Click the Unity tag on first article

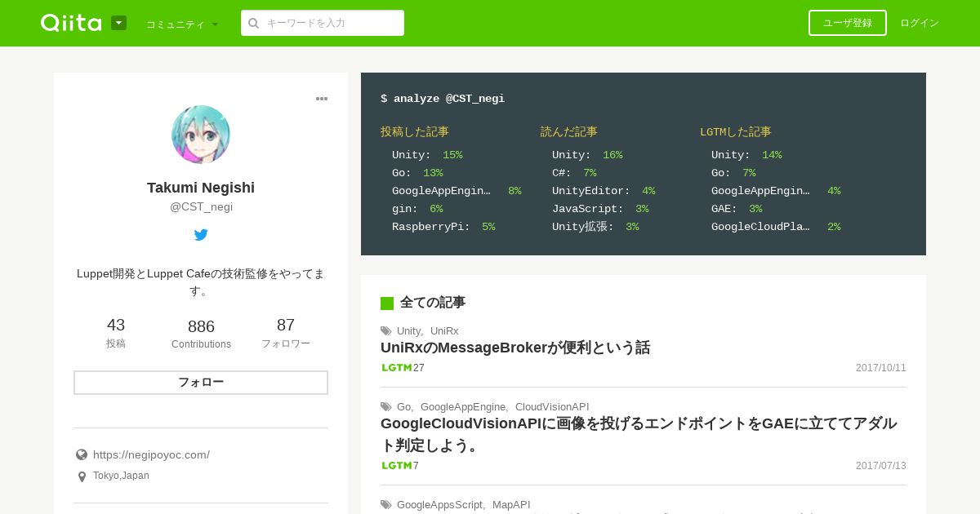tap(409, 330)
